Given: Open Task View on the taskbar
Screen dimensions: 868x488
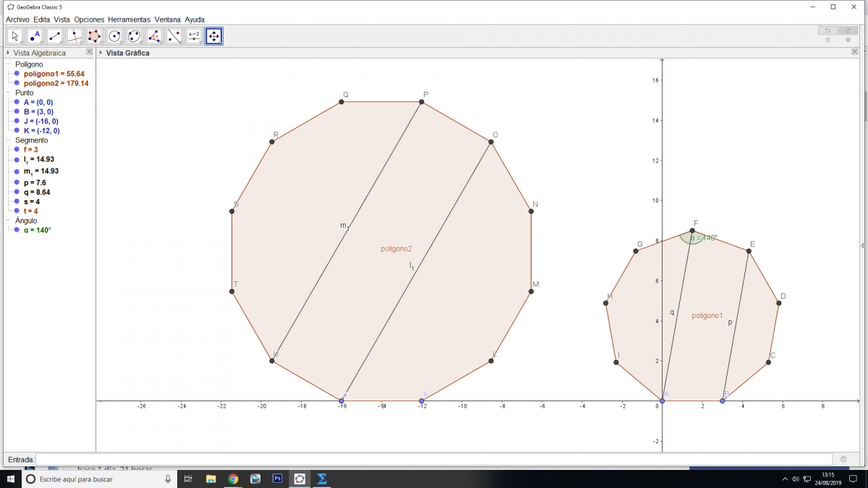Looking at the screenshot, I should pyautogui.click(x=188, y=479).
